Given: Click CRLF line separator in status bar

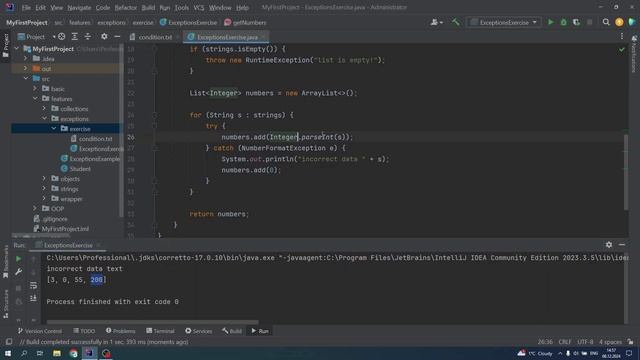Looking at the screenshot, I should pos(564,342).
